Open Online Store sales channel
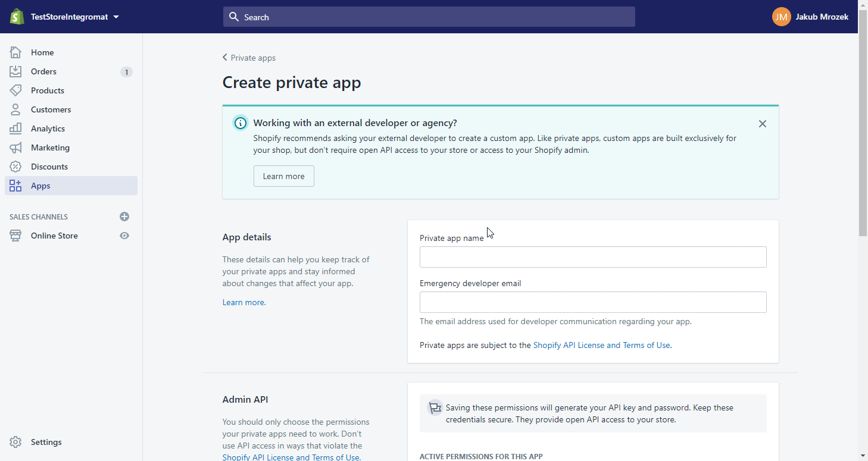The image size is (868, 461). (x=55, y=236)
